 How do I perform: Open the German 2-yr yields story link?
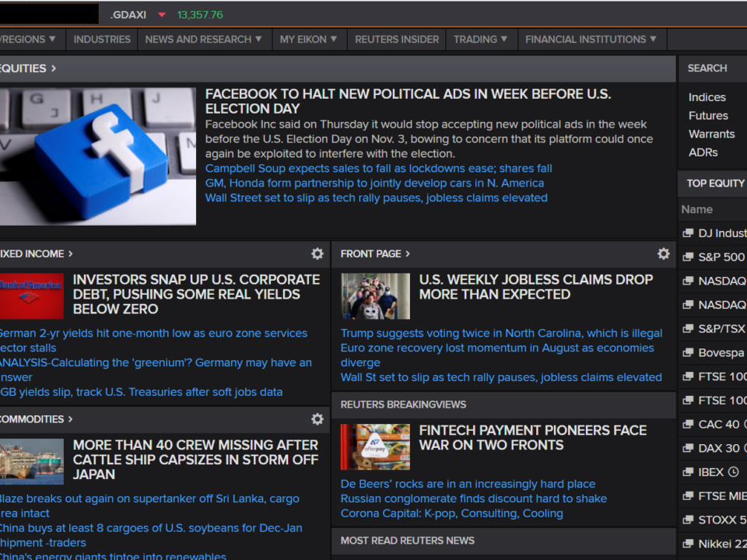(x=153, y=341)
